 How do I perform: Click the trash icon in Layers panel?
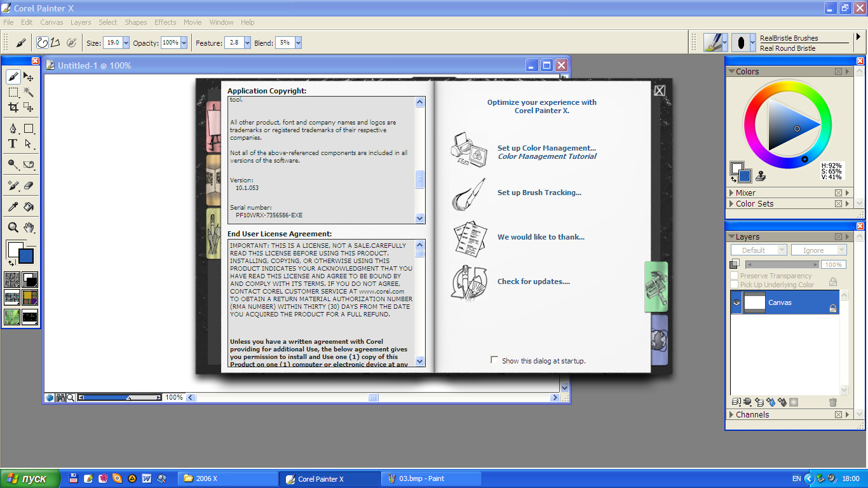click(833, 402)
